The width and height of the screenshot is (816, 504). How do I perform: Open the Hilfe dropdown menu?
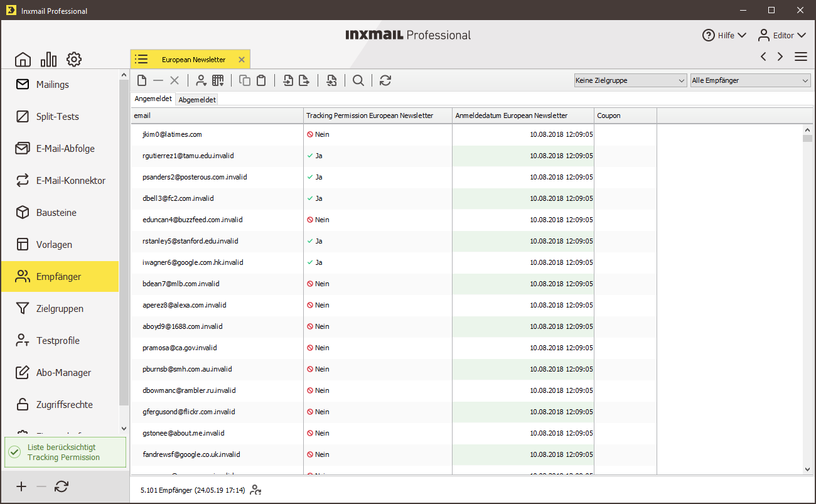pyautogui.click(x=724, y=35)
